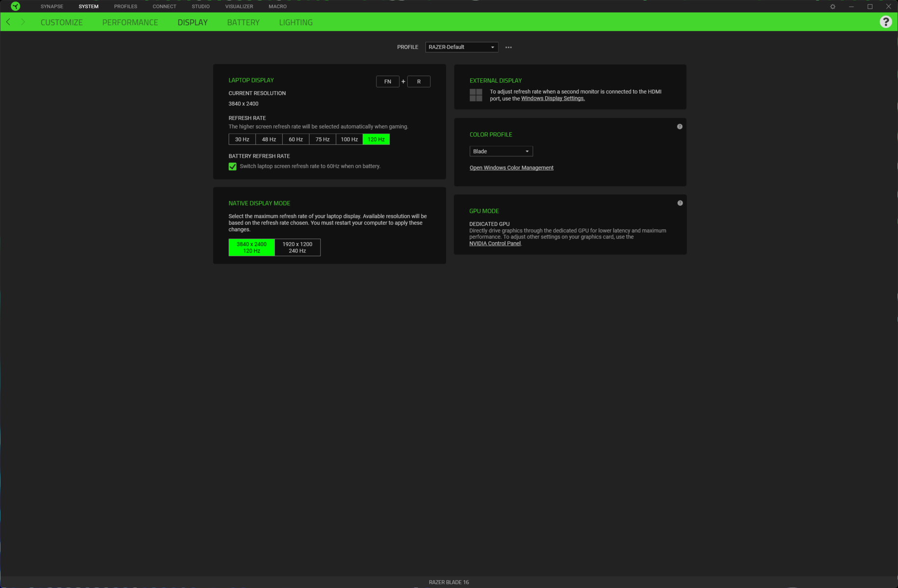Click the 3840 x 2400 current resolution value
This screenshot has width=898, height=588.
pos(244,104)
